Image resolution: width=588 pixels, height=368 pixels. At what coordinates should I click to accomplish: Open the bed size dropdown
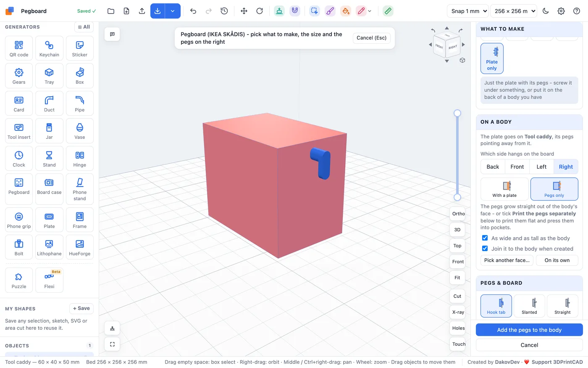pyautogui.click(x=514, y=11)
